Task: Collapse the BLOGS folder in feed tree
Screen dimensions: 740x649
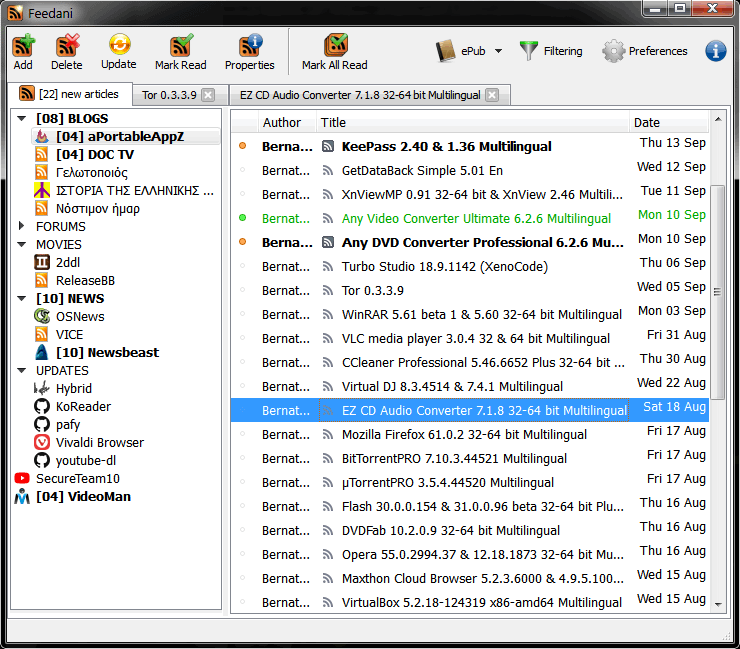Action: [24, 119]
